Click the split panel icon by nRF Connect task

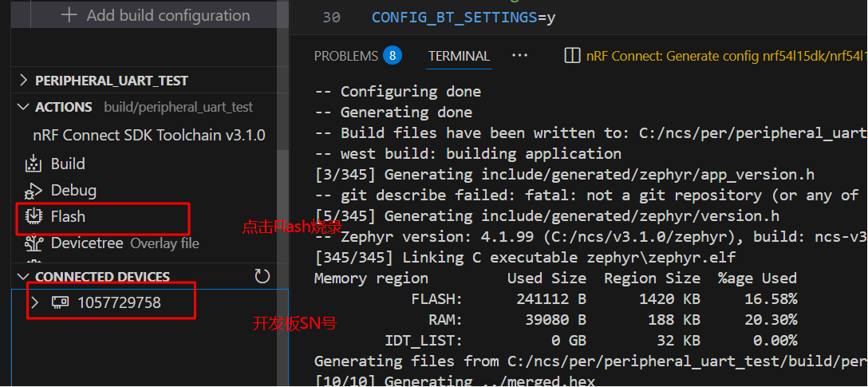click(572, 56)
